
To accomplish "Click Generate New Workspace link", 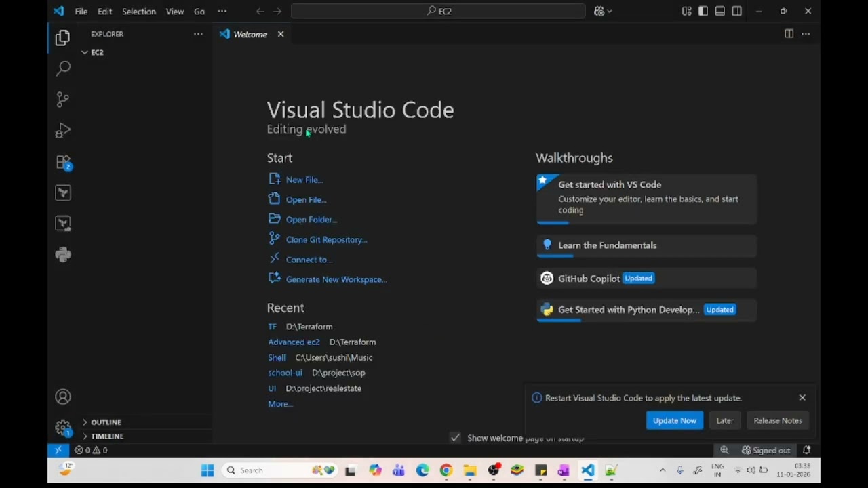I will click(x=336, y=279).
